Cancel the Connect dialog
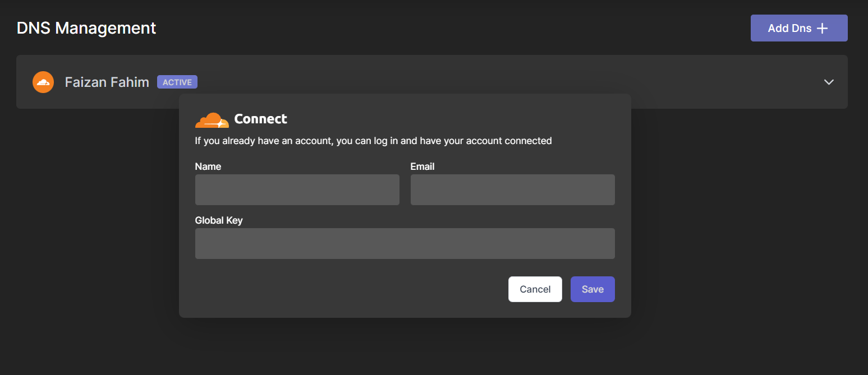 click(x=535, y=289)
